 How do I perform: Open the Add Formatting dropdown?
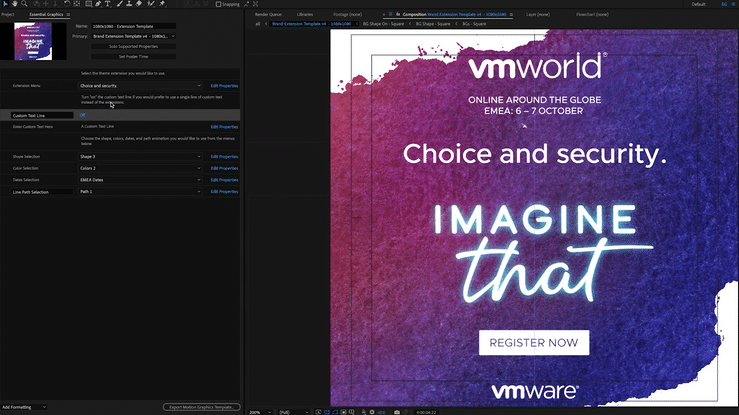click(x=24, y=407)
